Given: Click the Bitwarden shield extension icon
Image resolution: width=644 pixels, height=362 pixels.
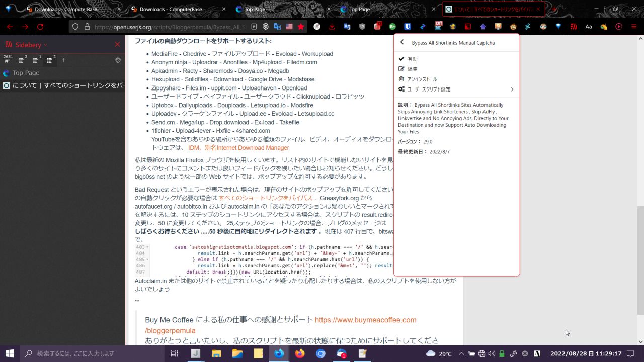Looking at the screenshot, I should (x=408, y=27).
